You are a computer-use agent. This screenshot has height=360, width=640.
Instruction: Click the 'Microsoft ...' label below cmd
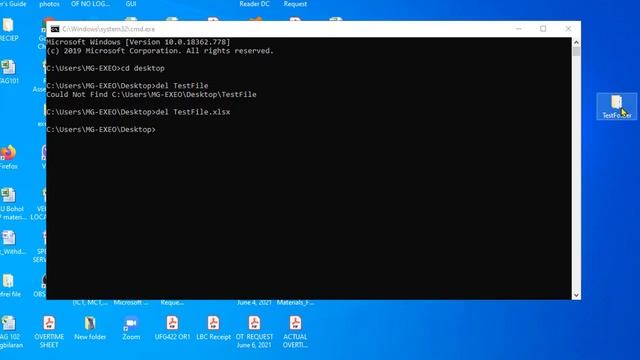coord(131,303)
